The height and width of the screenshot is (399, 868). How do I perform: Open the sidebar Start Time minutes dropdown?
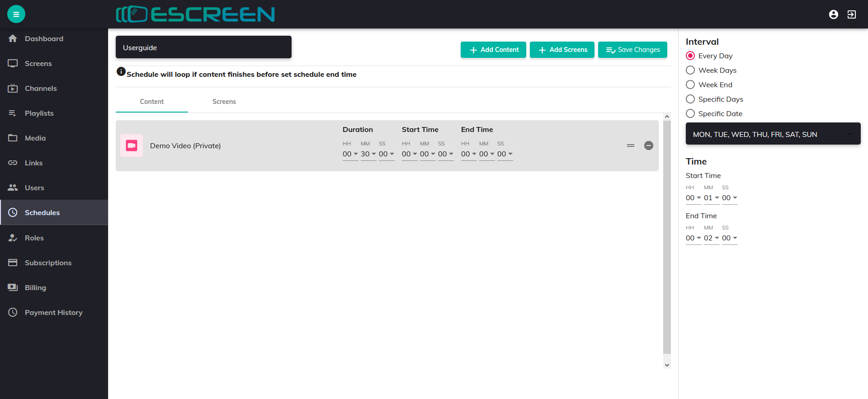pyautogui.click(x=711, y=198)
